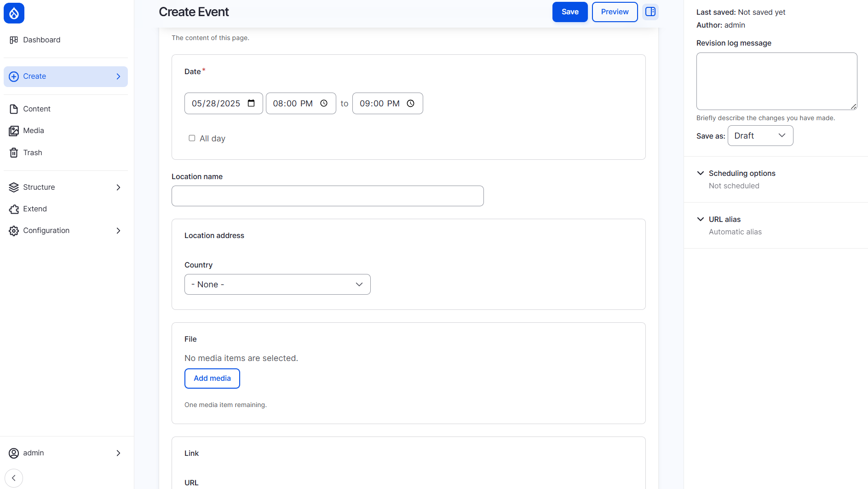Image resolution: width=868 pixels, height=489 pixels.
Task: Open Trash from the sidebar
Action: [x=33, y=152]
